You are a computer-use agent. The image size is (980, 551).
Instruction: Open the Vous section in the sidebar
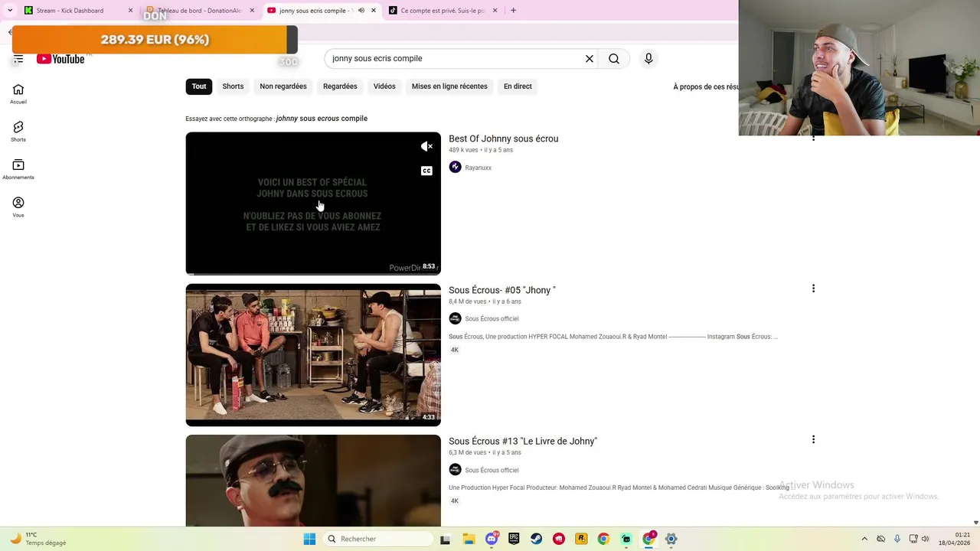pos(18,207)
